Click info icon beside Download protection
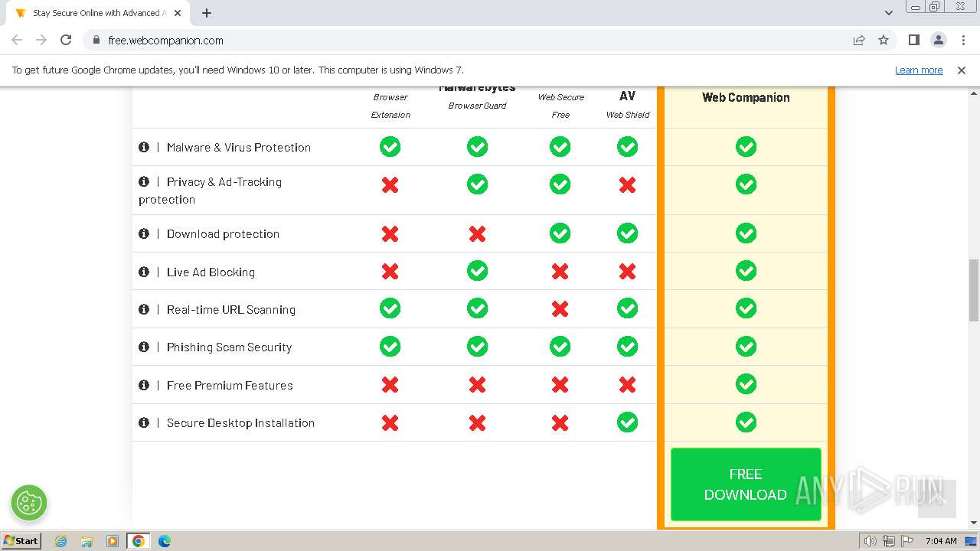980x551 pixels. pos(144,233)
